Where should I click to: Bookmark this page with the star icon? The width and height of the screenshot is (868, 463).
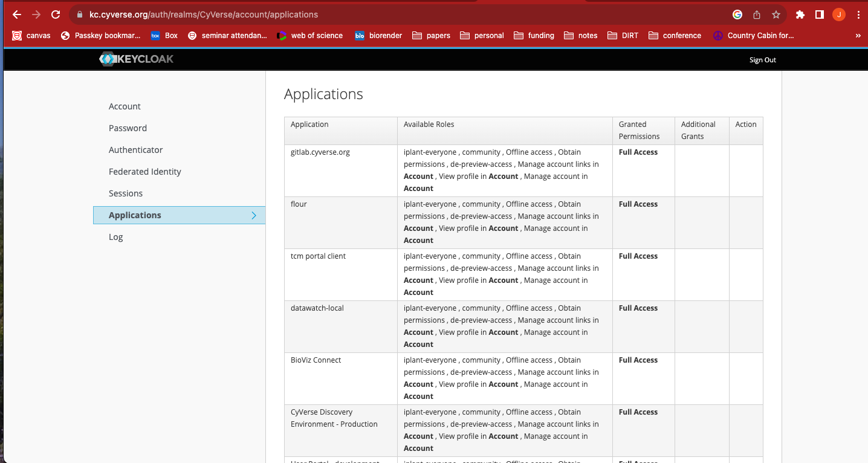pos(776,15)
